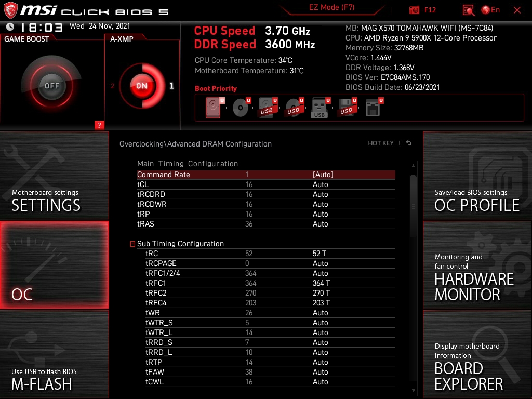Select the optical disc boot device icon
This screenshot has height=399, width=532.
pyautogui.click(x=242, y=108)
